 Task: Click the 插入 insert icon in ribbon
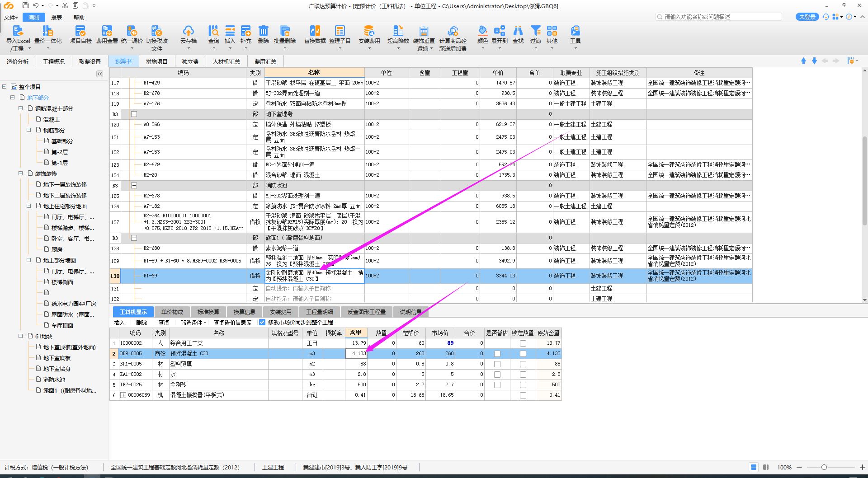click(230, 31)
